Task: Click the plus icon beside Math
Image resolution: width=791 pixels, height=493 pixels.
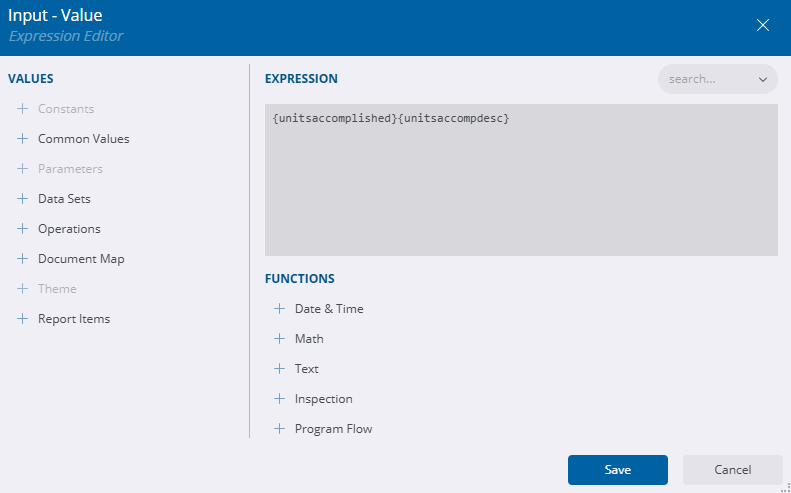Action: pyautogui.click(x=279, y=339)
